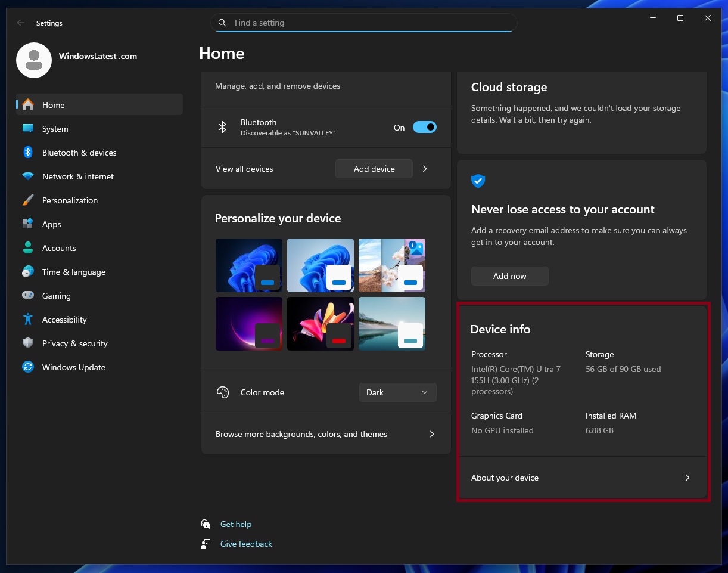The image size is (728, 573).
Task: Open the Get help link
Action: click(x=236, y=524)
